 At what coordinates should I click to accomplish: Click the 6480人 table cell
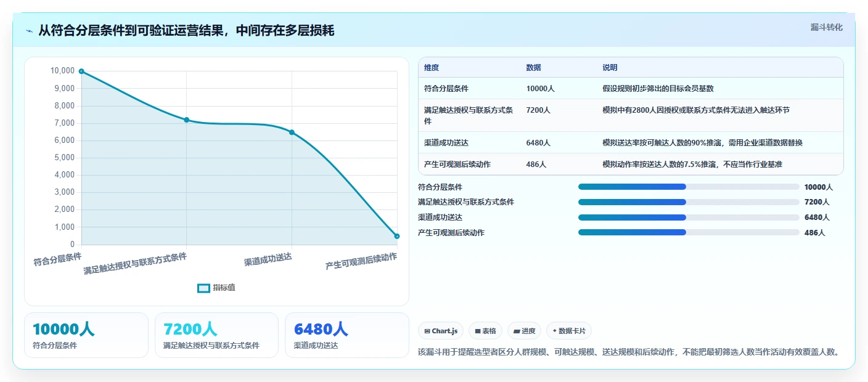[x=538, y=143]
